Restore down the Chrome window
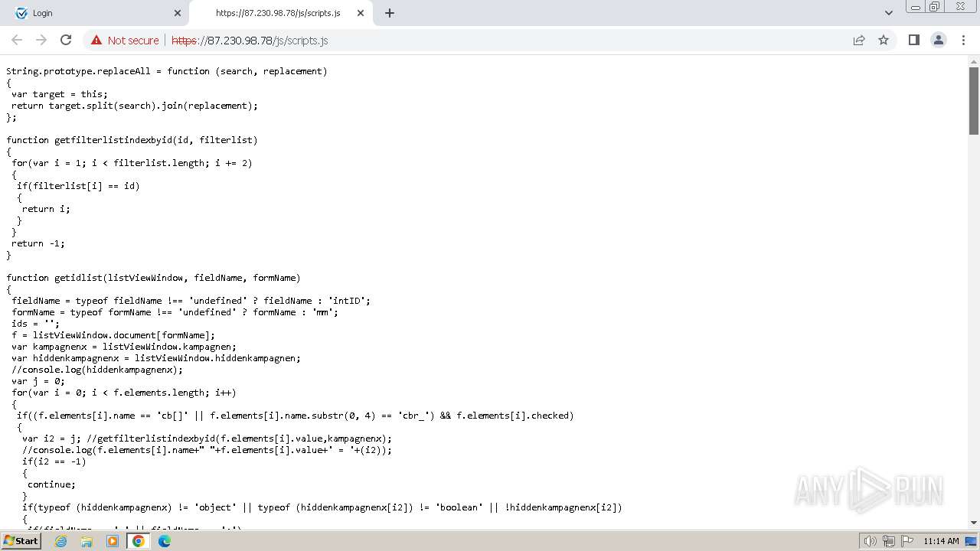Screen dimensions: 980x551 tap(934, 6)
